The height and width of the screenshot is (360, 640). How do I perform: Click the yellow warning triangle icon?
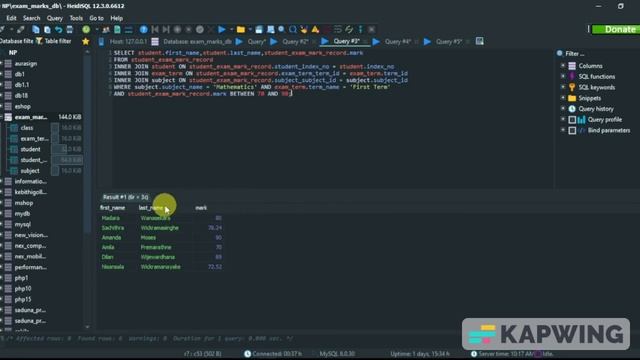pyautogui.click(x=315, y=29)
